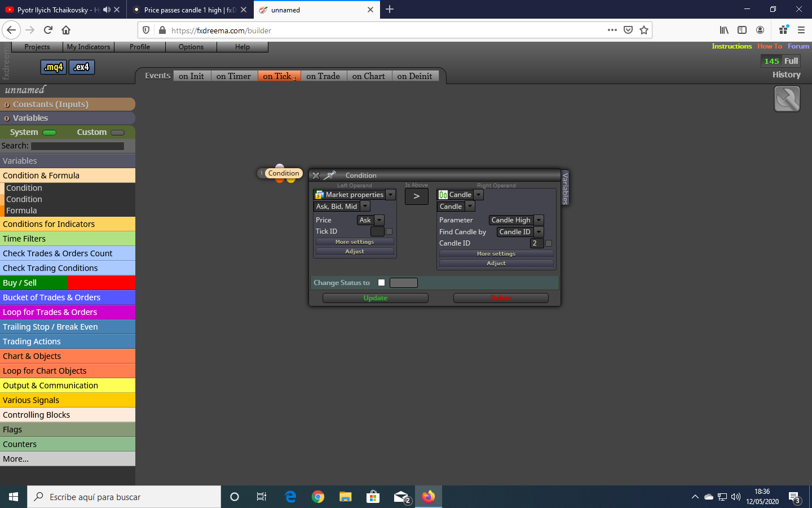Expand the Constants (Inputs) section

[68, 104]
